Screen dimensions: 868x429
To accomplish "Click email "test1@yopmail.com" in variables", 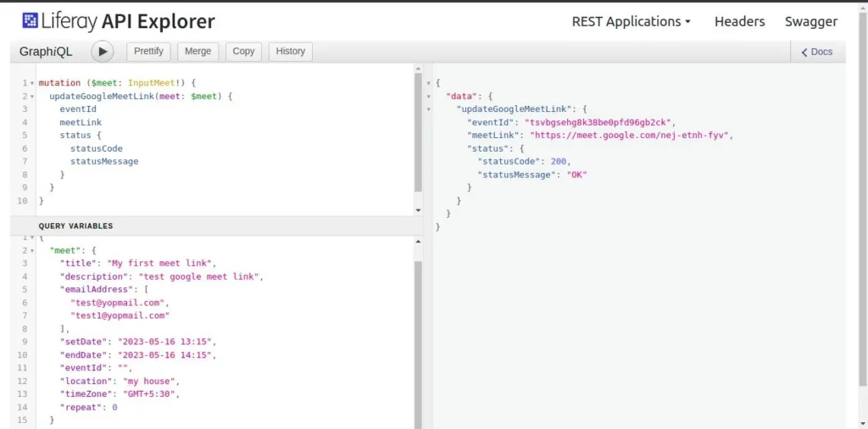I will (x=120, y=316).
